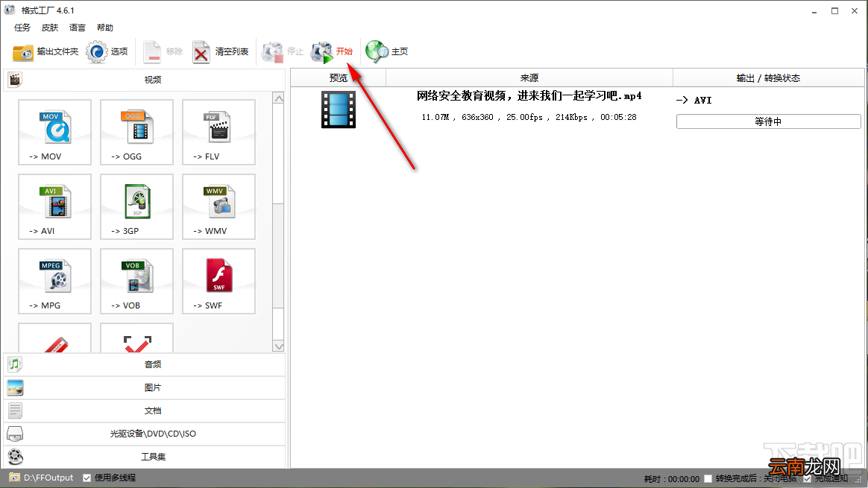Click the 移除 remove toolbar button

pyautogui.click(x=163, y=52)
